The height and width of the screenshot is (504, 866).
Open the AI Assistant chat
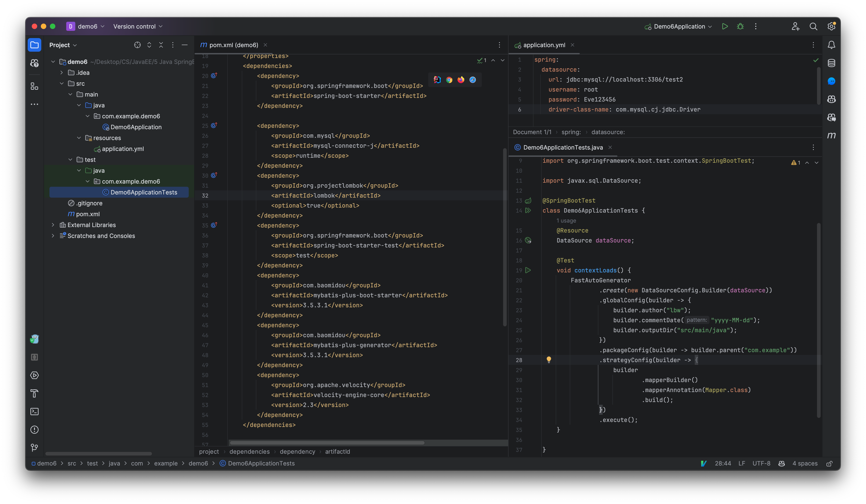click(x=832, y=81)
